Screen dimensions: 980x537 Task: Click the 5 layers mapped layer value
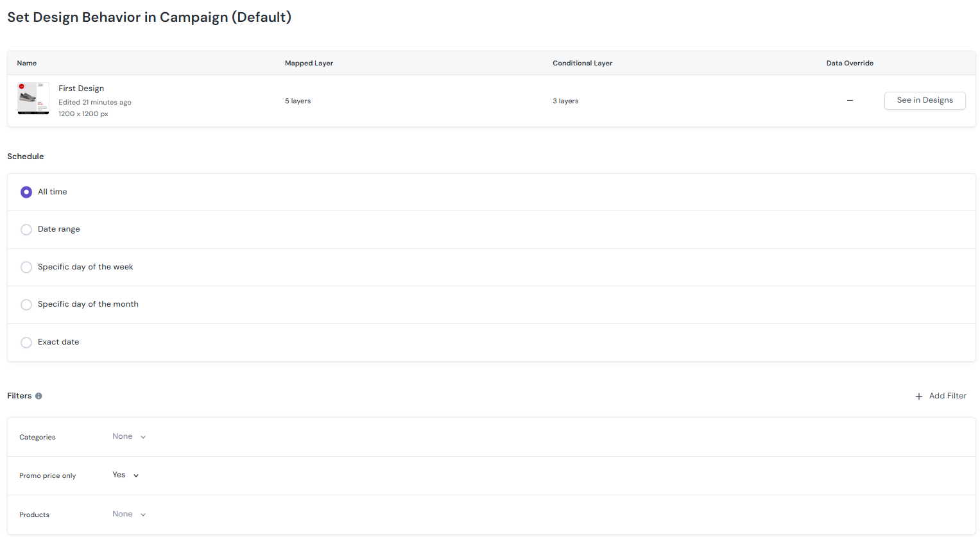point(298,101)
